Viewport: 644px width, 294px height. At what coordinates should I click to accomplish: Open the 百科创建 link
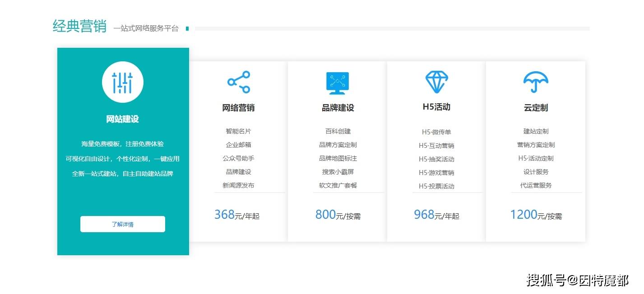point(338,131)
